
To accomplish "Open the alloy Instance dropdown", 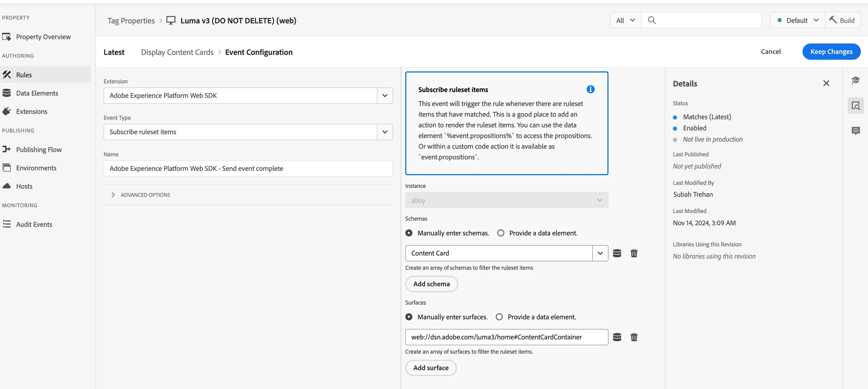I will click(506, 200).
